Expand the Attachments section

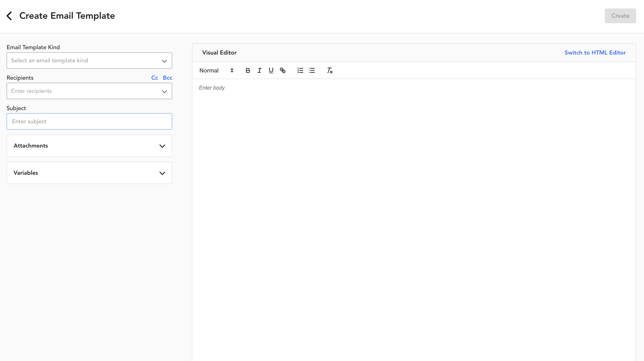89,145
